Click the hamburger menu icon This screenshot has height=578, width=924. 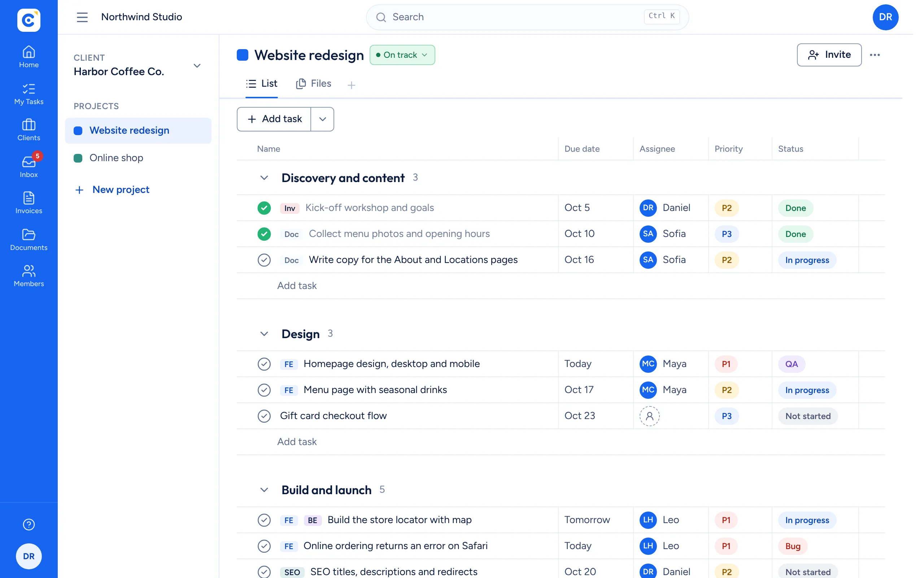click(x=82, y=17)
